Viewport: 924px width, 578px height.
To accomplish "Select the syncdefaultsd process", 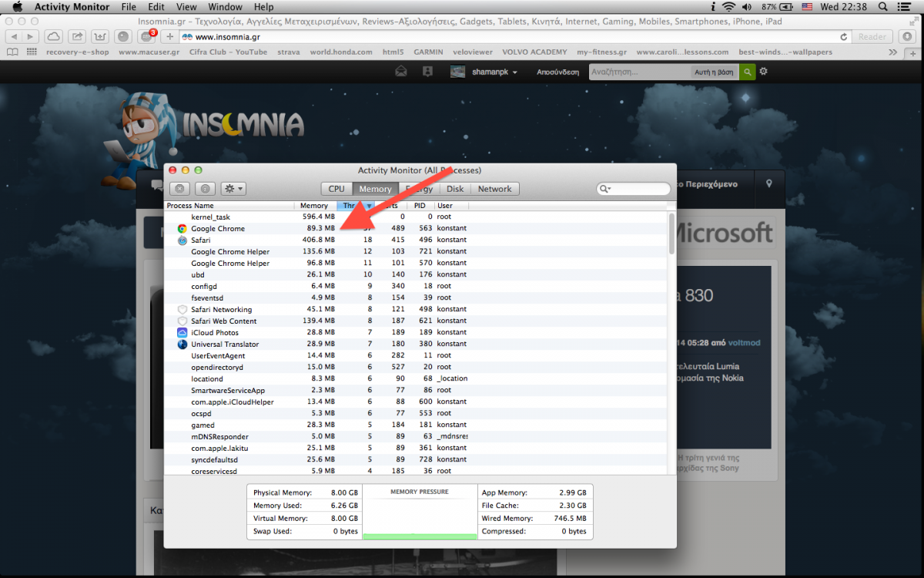I will point(416,459).
